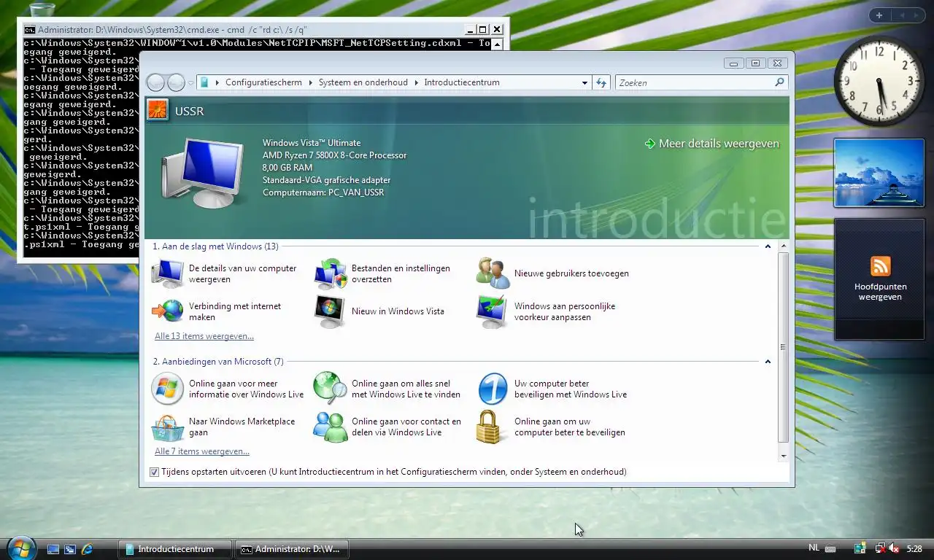Viewport: 934px width, 560px height.
Task: Click the cmd window system menu icon
Action: 29,30
